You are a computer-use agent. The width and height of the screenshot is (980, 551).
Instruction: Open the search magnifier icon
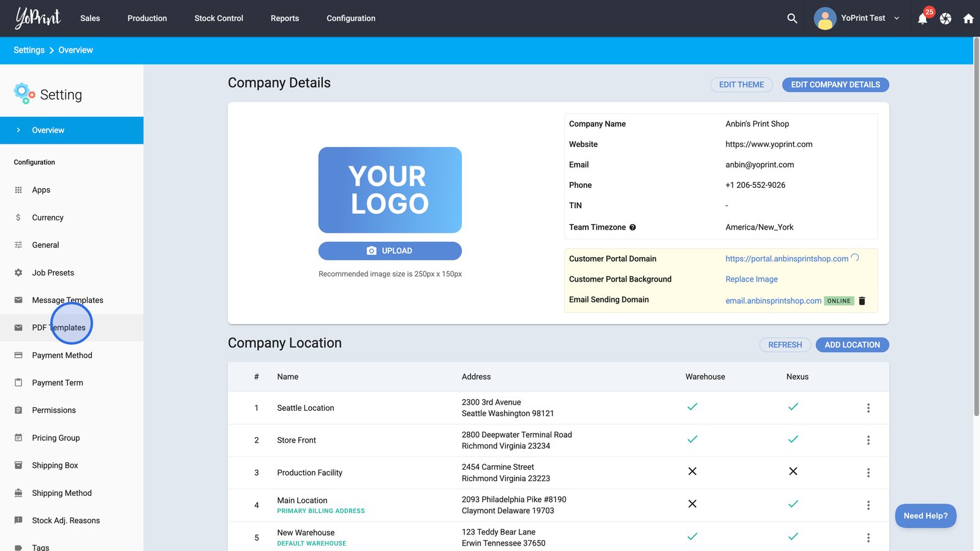(792, 18)
